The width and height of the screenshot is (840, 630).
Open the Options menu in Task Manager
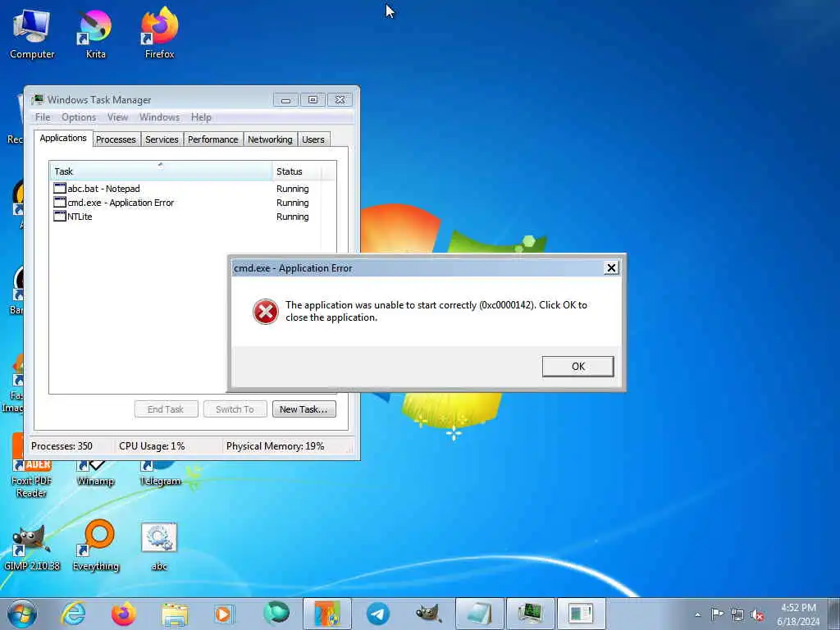tap(78, 116)
